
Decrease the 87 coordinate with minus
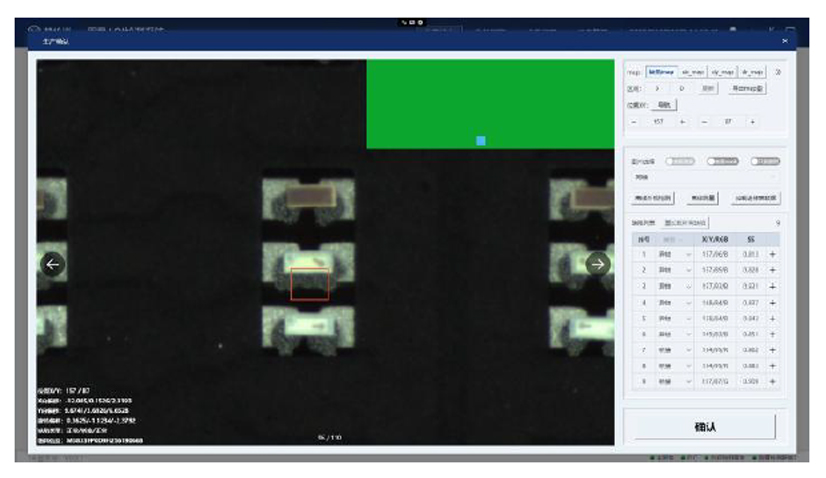704,122
